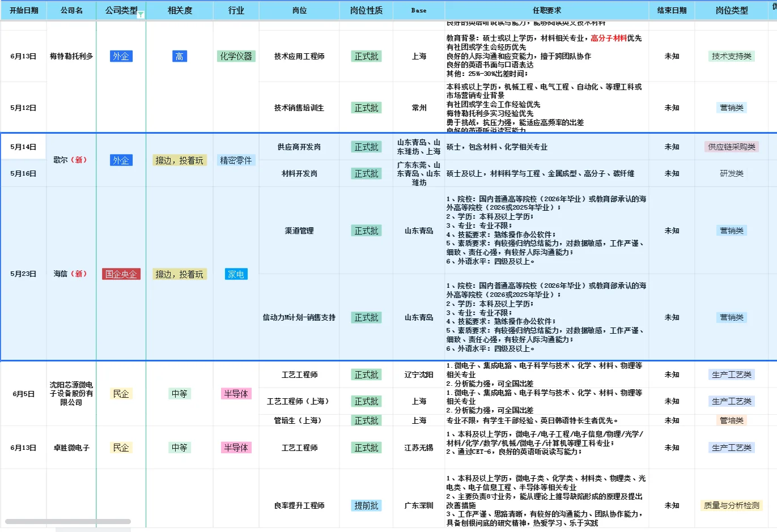Select the 岗位类型 column header
Screen dimensions: 777x532
pyautogui.click(x=732, y=10)
